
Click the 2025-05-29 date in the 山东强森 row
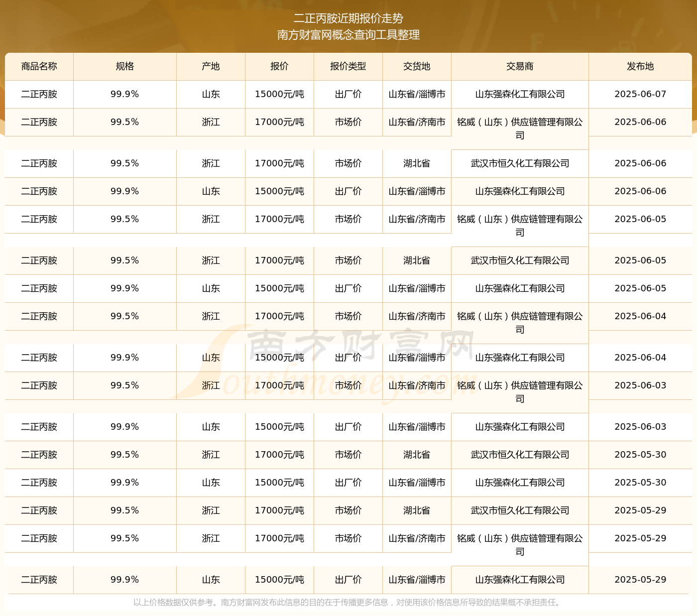coord(640,580)
